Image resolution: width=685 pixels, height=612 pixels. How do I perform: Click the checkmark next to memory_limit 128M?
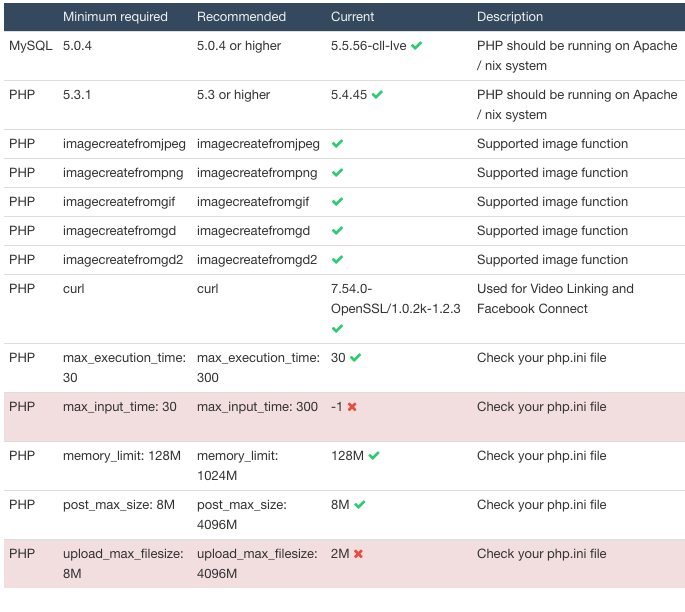pos(374,456)
